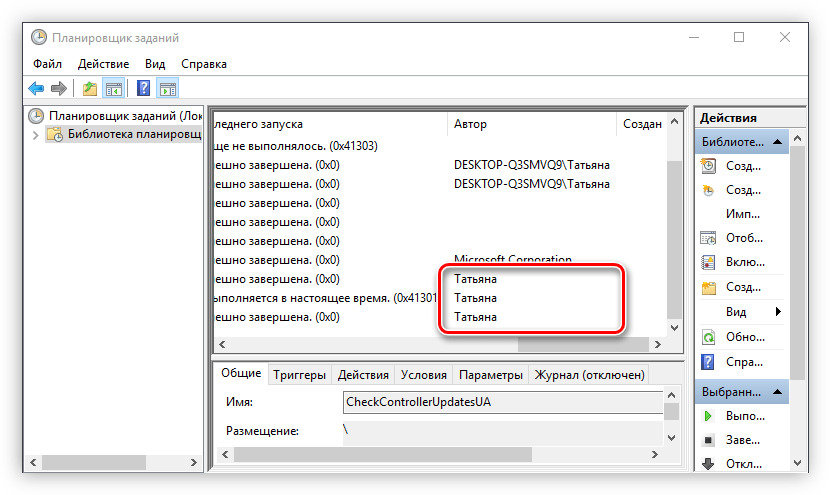This screenshot has width=831, height=495.
Task: Toggle the Actions pane toolbar icon
Action: pyautogui.click(x=167, y=89)
